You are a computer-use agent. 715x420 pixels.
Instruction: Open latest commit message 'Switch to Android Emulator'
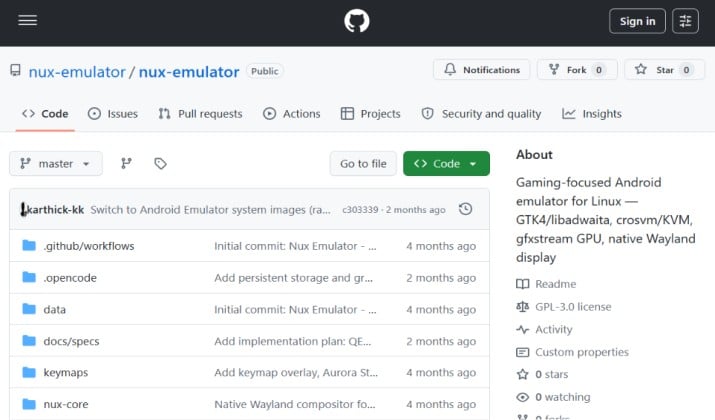pos(210,210)
